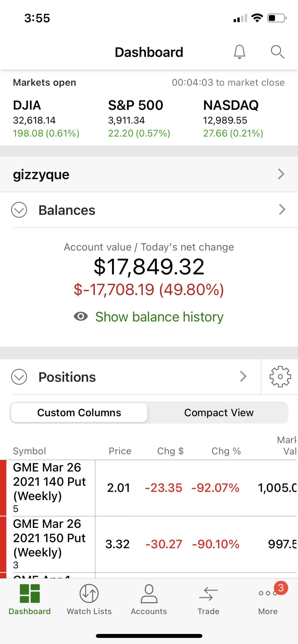Switch to Compact View
The image size is (298, 644).
click(219, 412)
